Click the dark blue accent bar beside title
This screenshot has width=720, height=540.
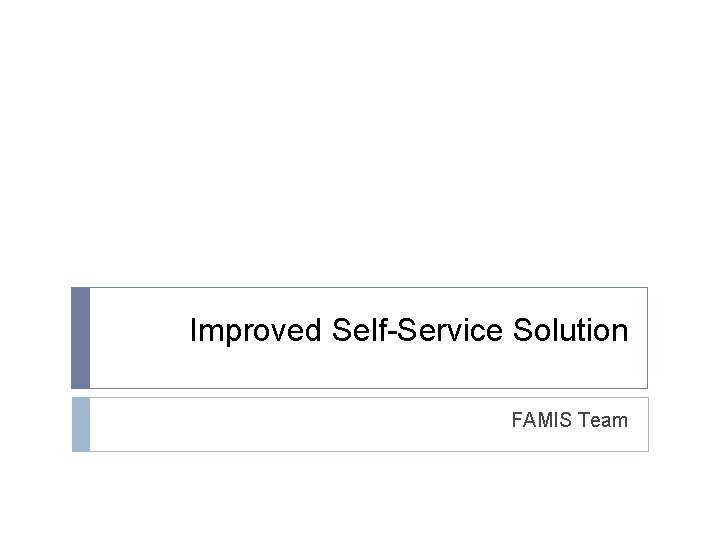click(80, 338)
